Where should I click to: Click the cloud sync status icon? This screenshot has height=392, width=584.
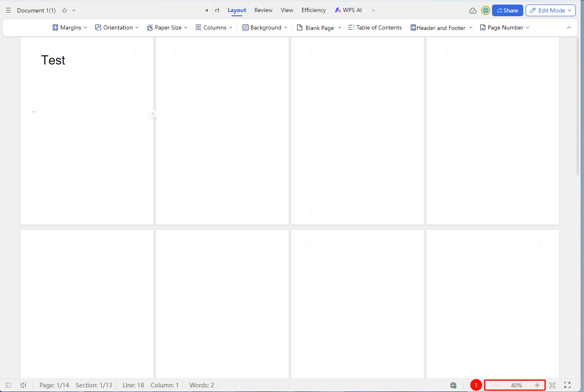(473, 11)
